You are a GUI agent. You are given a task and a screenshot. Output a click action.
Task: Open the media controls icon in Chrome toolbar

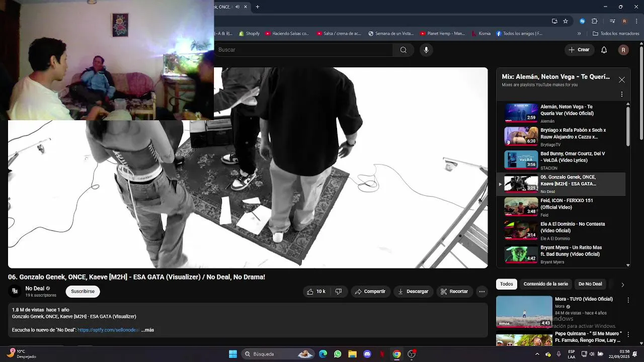(612, 21)
